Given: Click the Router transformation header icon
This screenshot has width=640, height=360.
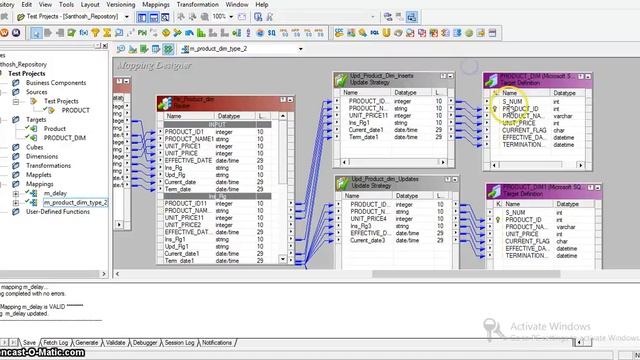Looking at the screenshot, I should pos(165,103).
